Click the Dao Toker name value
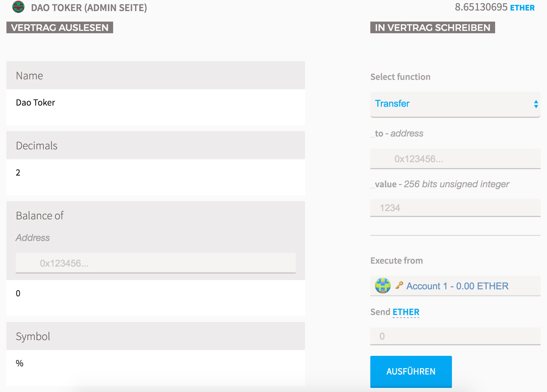The width and height of the screenshot is (547, 392). click(x=35, y=102)
